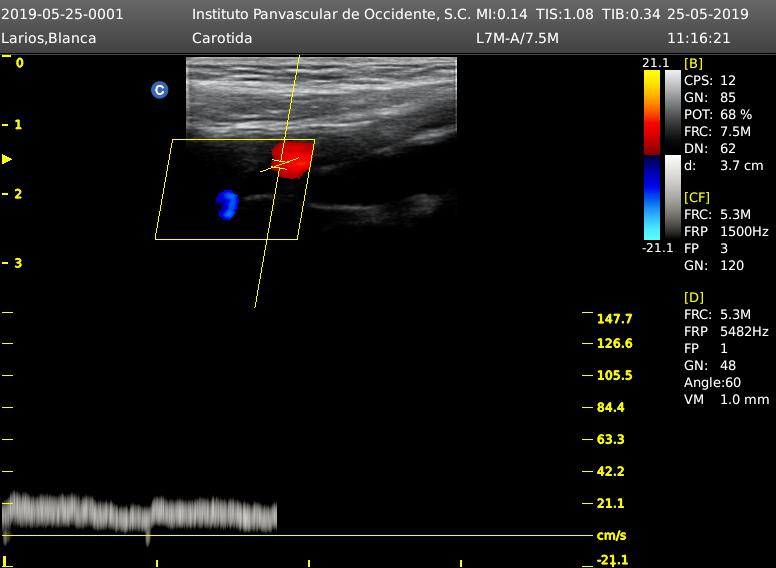Click the GN: 120 color gain value
Screen dimensions: 776x568
click(x=714, y=266)
